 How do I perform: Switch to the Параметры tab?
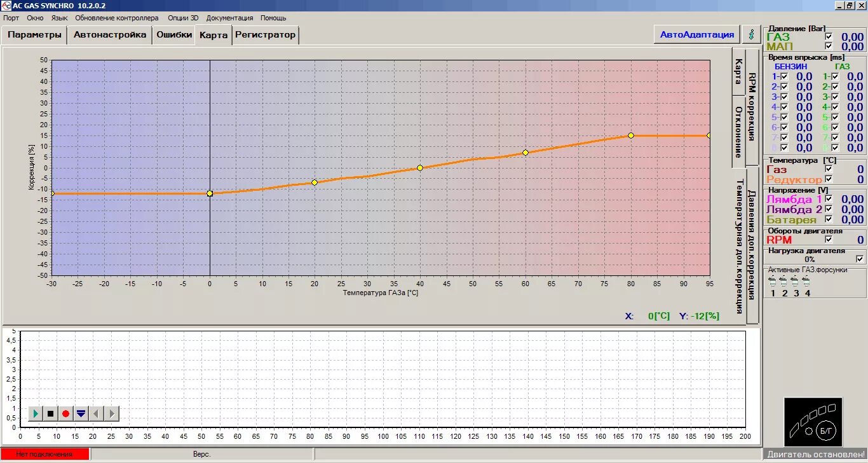35,35
